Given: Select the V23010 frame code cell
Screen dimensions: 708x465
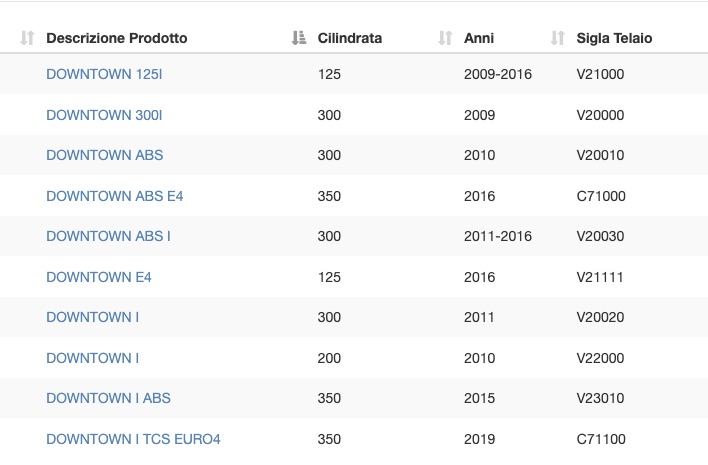Looking at the screenshot, I should 600,398.
